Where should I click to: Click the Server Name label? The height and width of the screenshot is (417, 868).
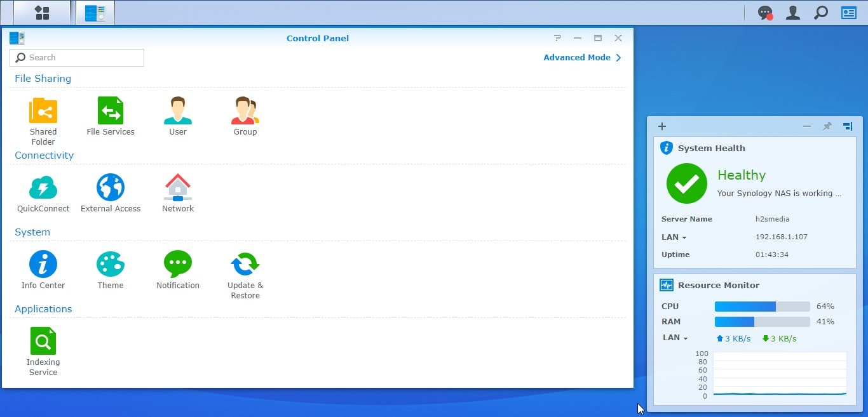[687, 219]
